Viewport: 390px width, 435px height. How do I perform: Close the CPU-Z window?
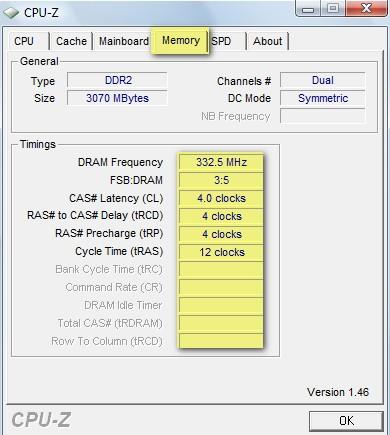pos(366,8)
